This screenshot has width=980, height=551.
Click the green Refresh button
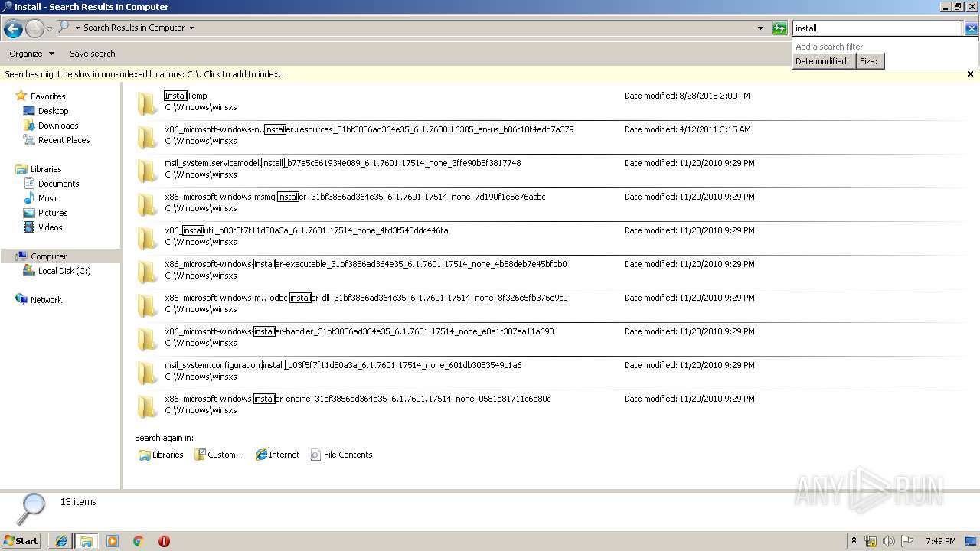click(x=779, y=28)
